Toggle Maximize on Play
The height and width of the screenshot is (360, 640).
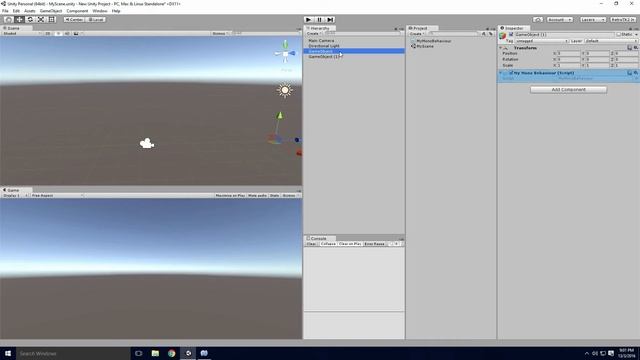point(230,196)
